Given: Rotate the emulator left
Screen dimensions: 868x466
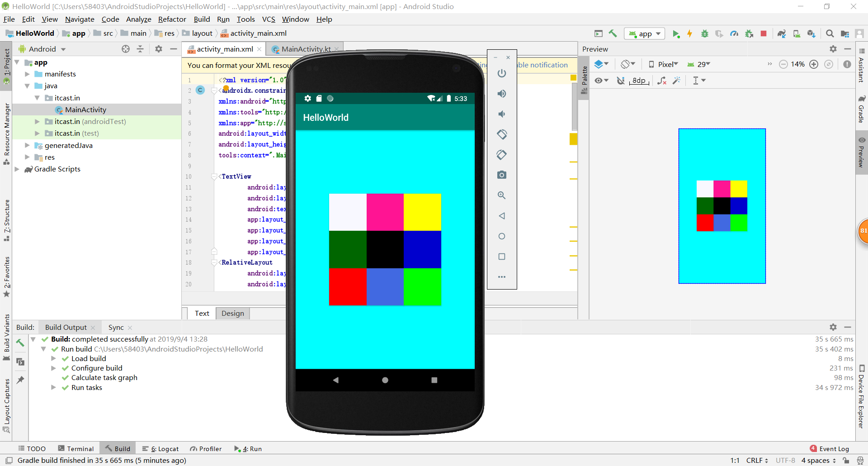Looking at the screenshot, I should [502, 134].
